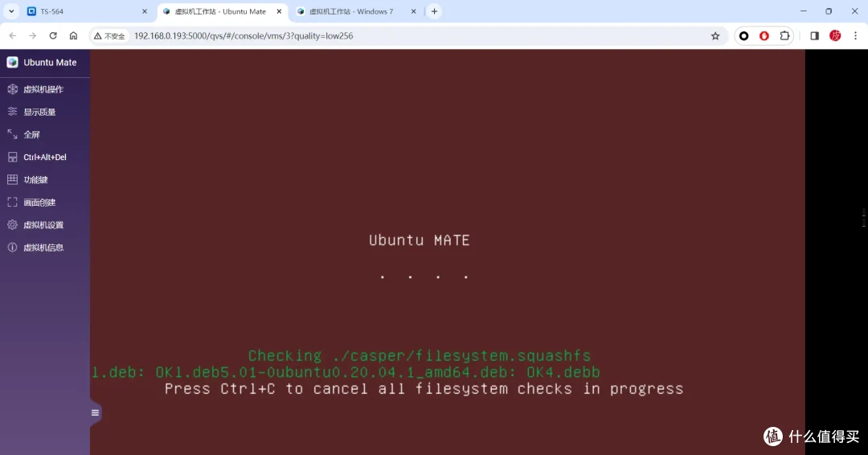Click the fullscreen arrows icon
Image resolution: width=868 pixels, height=455 pixels.
12,134
